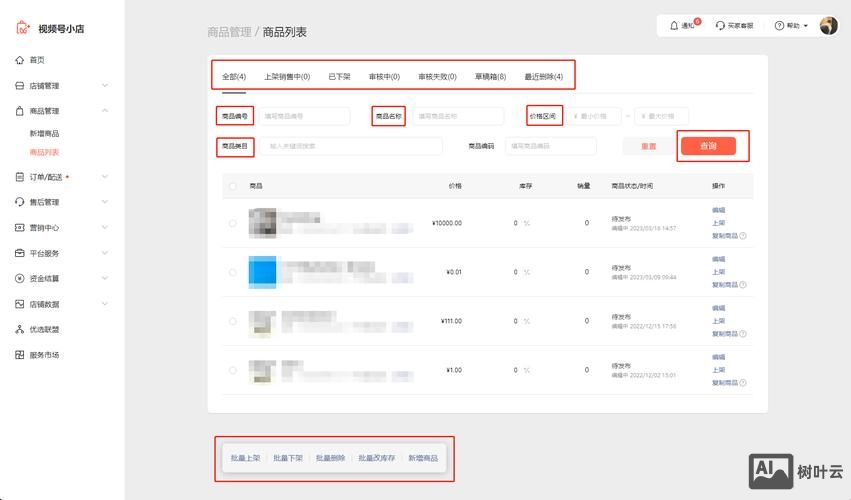Screen dimensions: 851x500
Task: Expand the 营销中心 sidebar menu chevron
Action: click(105, 227)
